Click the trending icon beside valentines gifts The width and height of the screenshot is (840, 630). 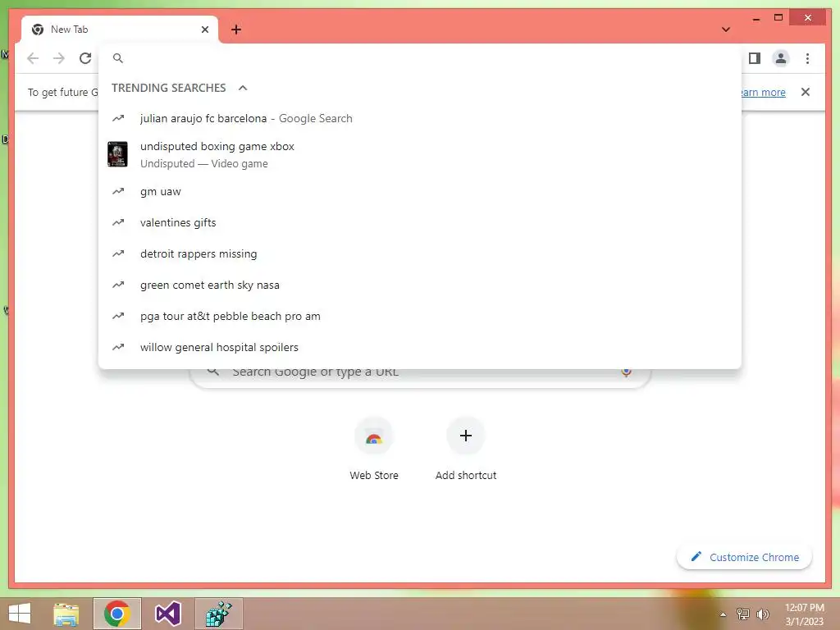click(118, 222)
